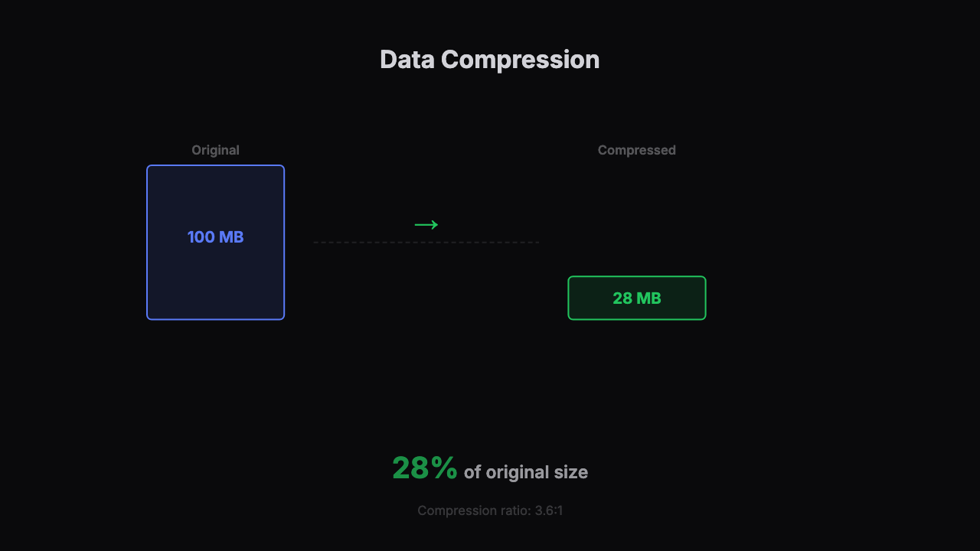Screen dimensions: 980x551
Task: Click the Original label above the blue box
Action: [215, 150]
